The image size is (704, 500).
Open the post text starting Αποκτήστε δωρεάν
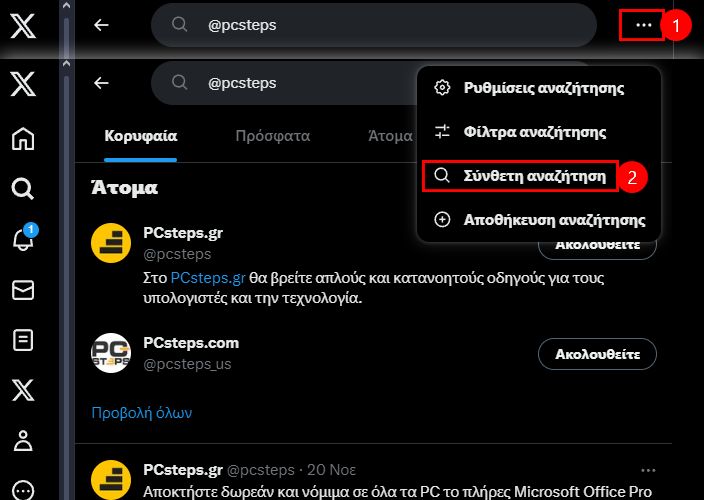[397, 492]
